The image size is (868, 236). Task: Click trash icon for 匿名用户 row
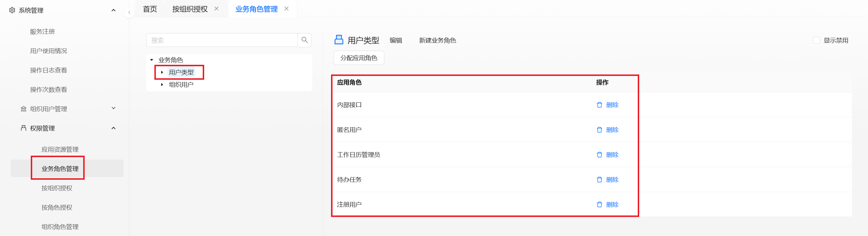tap(599, 130)
